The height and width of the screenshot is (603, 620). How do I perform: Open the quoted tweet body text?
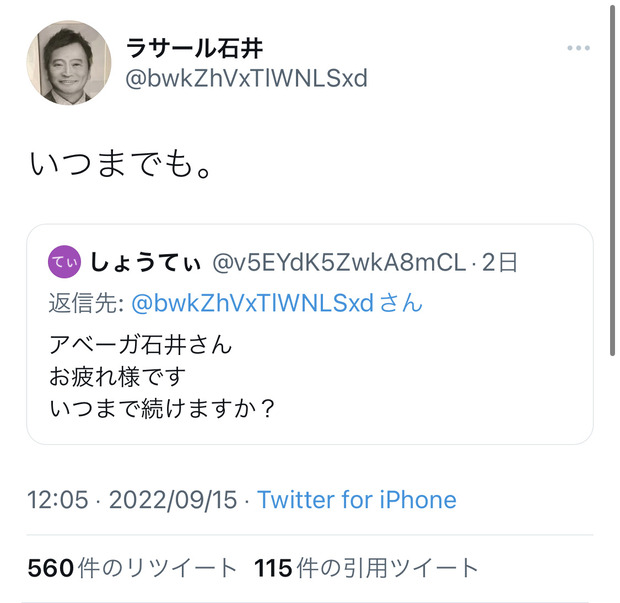[x=162, y=376]
